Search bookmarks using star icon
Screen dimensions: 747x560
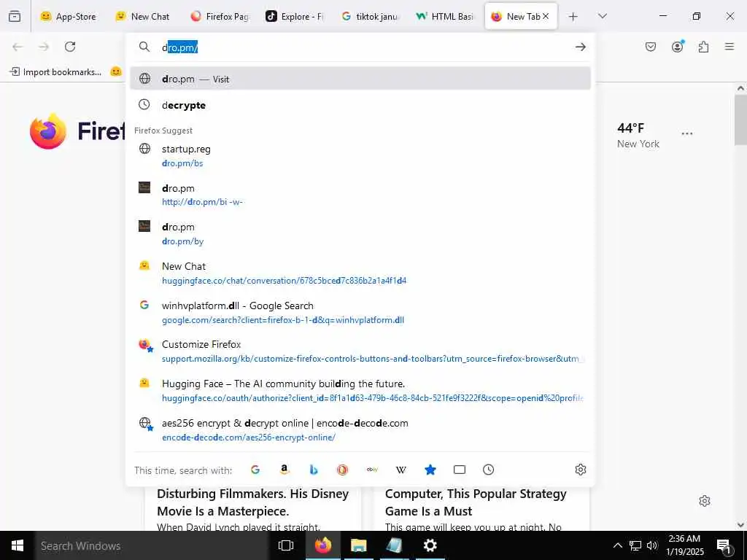430,470
